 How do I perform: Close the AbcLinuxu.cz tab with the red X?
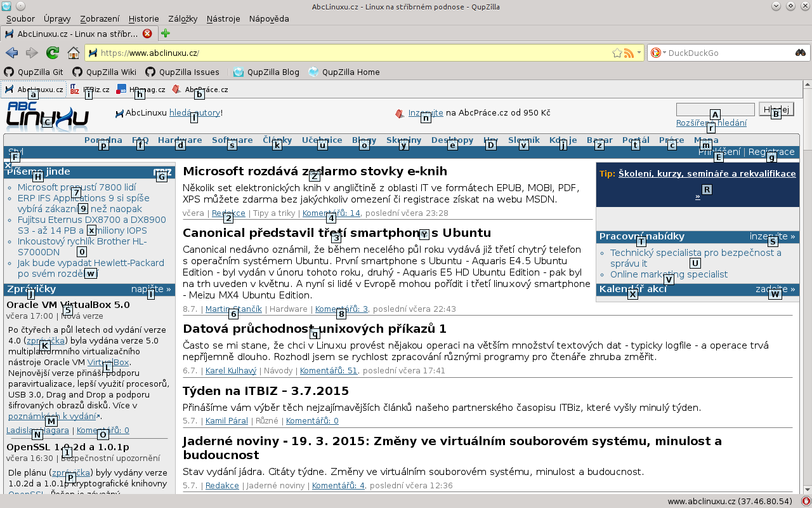pos(147,33)
